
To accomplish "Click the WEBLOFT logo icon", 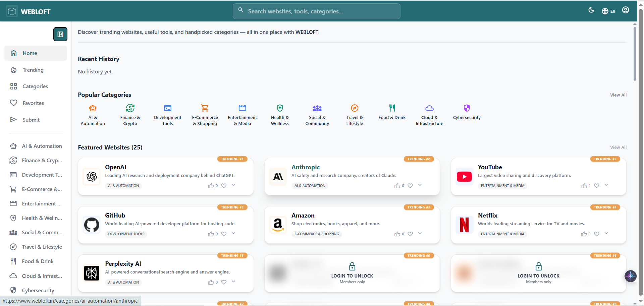I will 11,11.
